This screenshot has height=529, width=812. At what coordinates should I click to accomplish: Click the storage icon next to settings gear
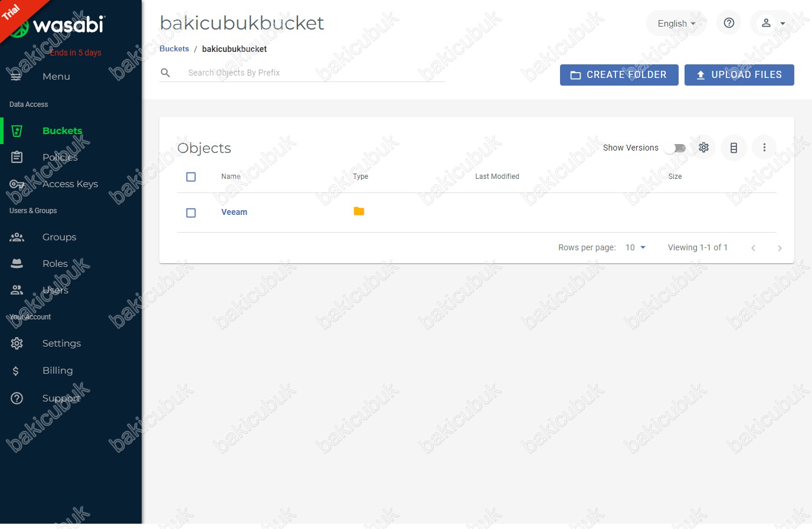pos(734,148)
